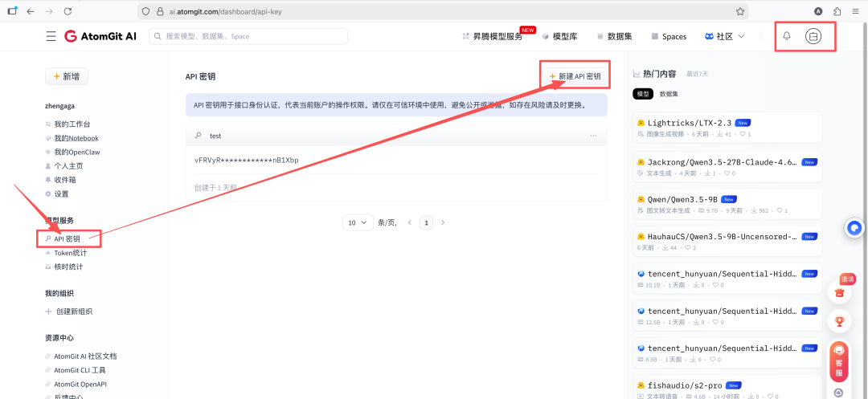868x399 pixels.
Task: Click the floating blue chat assistant icon
Action: [x=855, y=227]
